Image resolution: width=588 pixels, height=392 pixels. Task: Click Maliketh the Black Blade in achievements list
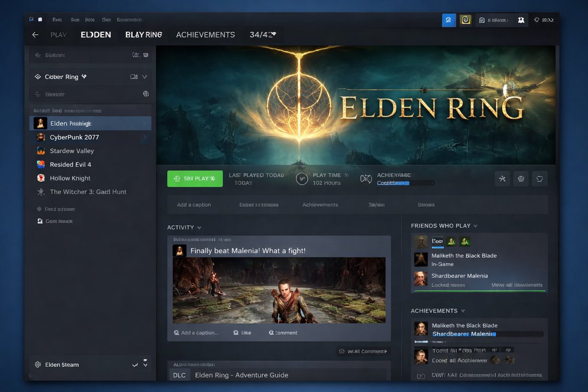[464, 325]
